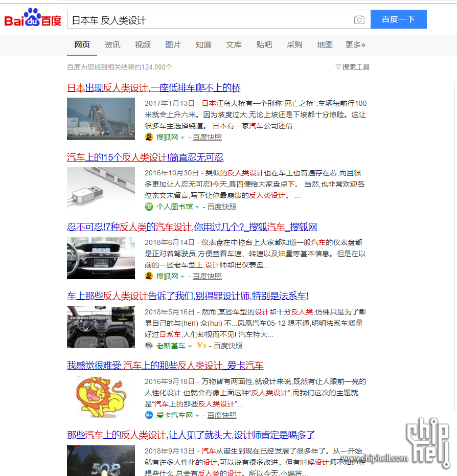Open result 车上那些反人类设计告诉了我们

pyautogui.click(x=188, y=296)
